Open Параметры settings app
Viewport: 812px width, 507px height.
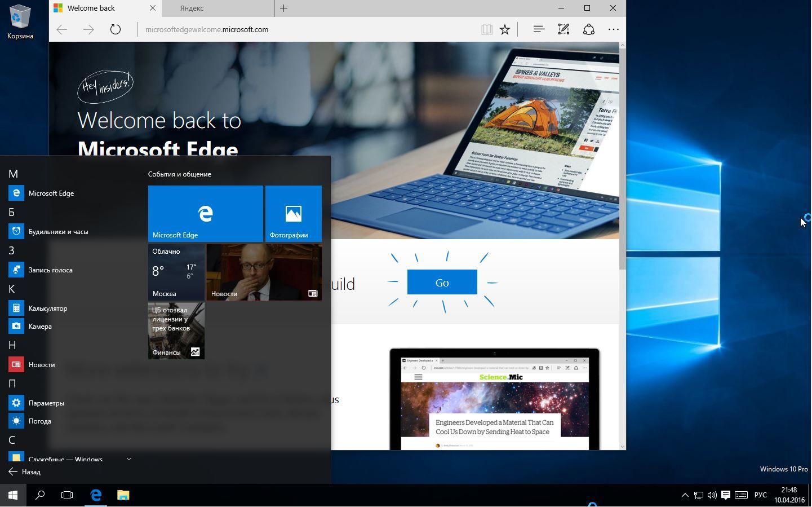[70, 403]
